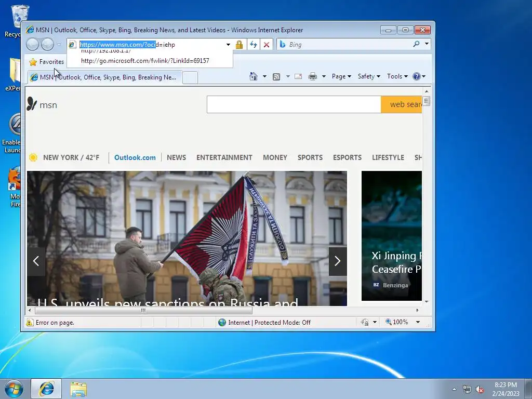The height and width of the screenshot is (399, 532).
Task: Open the Windows Start button
Action: pyautogui.click(x=14, y=389)
